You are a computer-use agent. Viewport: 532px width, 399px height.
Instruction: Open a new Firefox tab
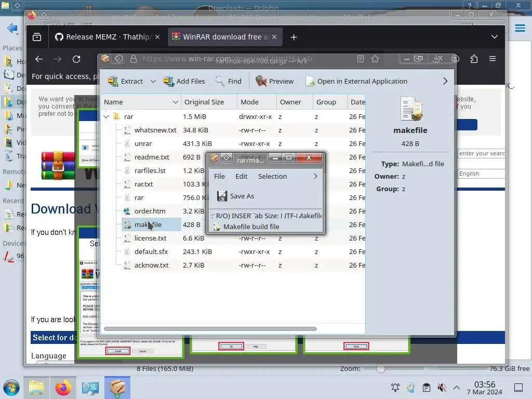pos(294,37)
